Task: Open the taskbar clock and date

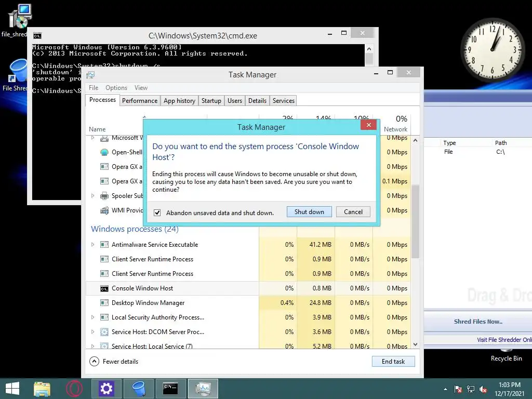Action: click(x=509, y=389)
